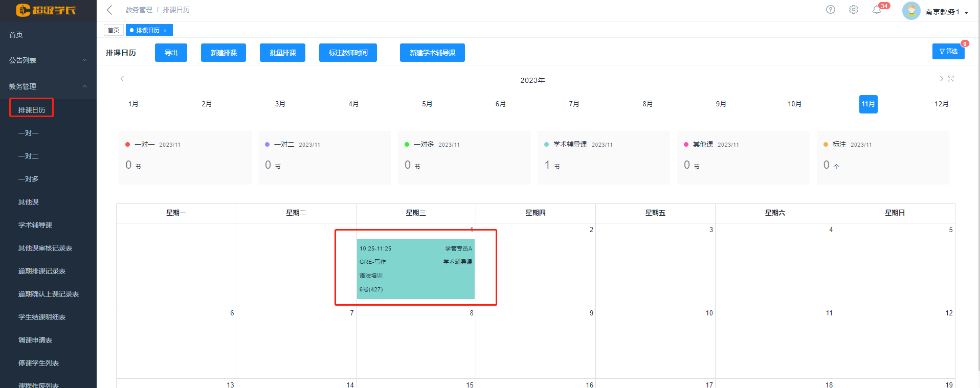Image resolution: width=980 pixels, height=388 pixels.
Task: Open the teal 10:25-11:25 GRE-写作 class block
Action: click(x=415, y=269)
